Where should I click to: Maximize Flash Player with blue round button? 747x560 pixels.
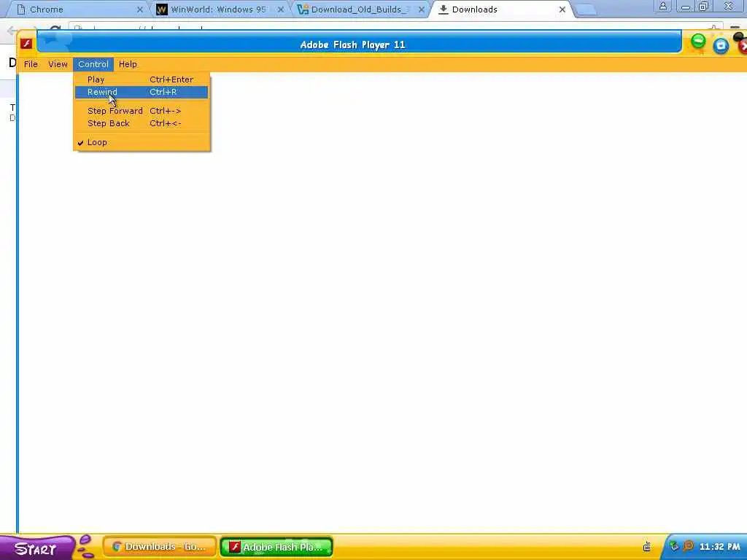click(x=721, y=46)
